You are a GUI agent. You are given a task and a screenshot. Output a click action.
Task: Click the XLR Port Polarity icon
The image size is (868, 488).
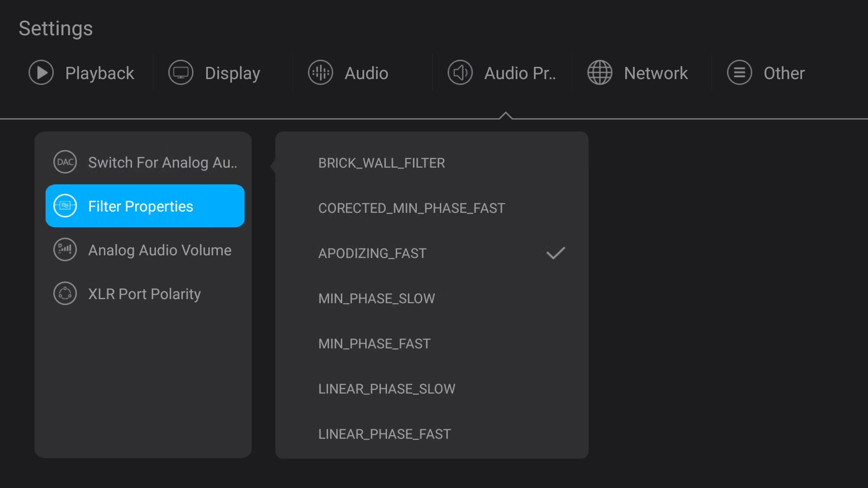[x=65, y=294]
